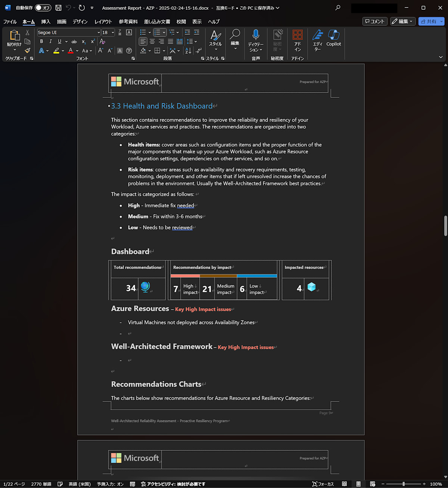The height and width of the screenshot is (488, 448).
Task: Clear all formatting with the eraser icon
Action: coord(102,41)
